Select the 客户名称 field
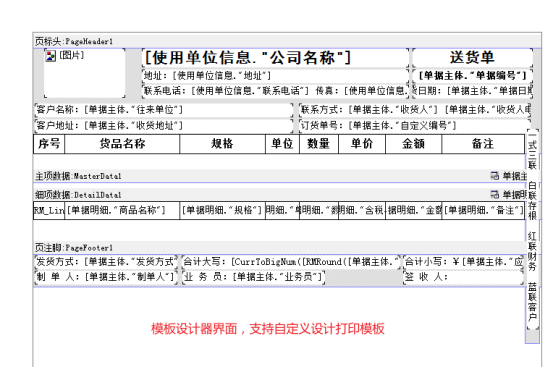The image size is (554, 368). coord(164,110)
